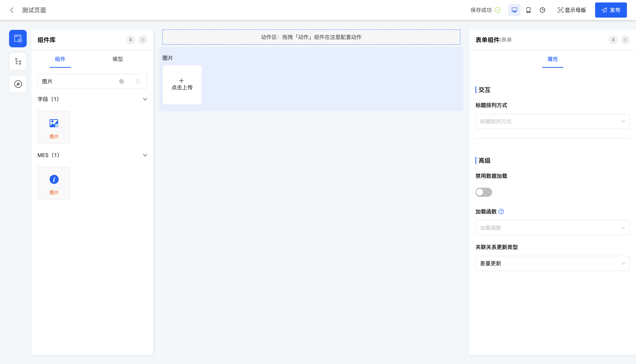Image resolution: width=636 pixels, height=364 pixels.
Task: Toggle 显示母版 master display
Action: 572,10
